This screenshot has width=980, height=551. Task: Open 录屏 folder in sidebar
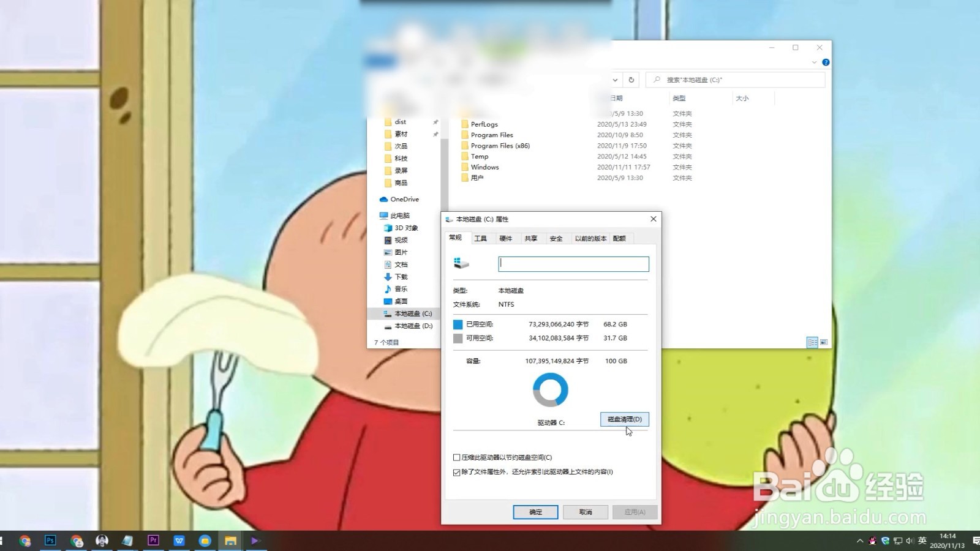pos(401,171)
